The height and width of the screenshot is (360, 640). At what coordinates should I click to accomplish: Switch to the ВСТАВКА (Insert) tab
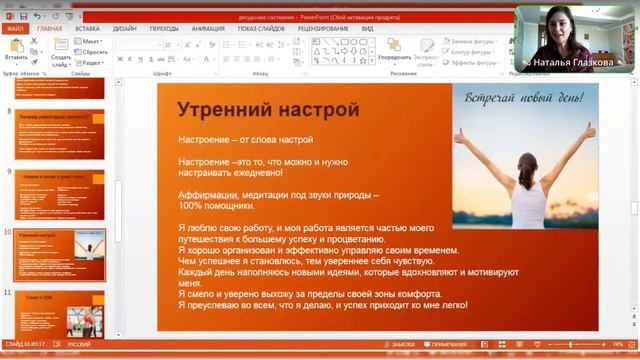point(87,29)
